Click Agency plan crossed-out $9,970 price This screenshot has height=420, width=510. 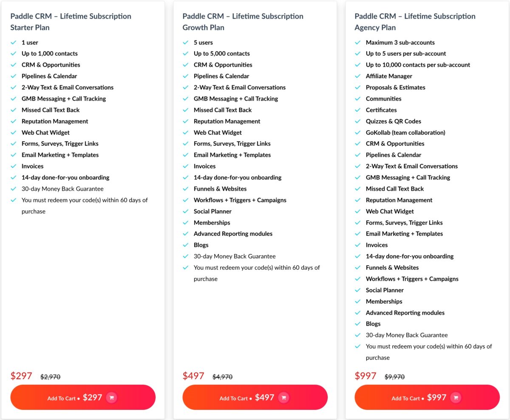click(394, 377)
